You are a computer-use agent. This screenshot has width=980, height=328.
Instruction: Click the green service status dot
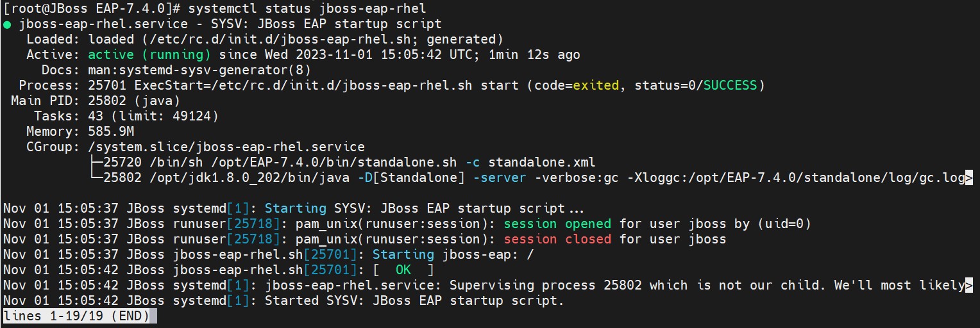pos(7,24)
